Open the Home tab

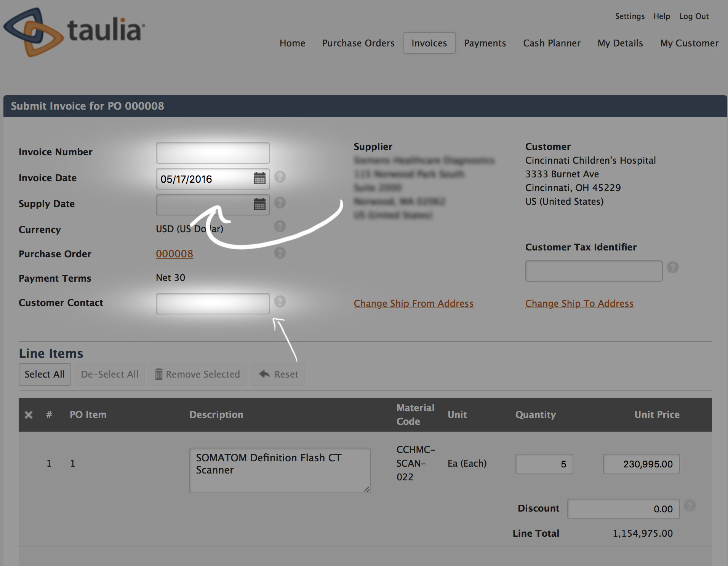tap(292, 43)
